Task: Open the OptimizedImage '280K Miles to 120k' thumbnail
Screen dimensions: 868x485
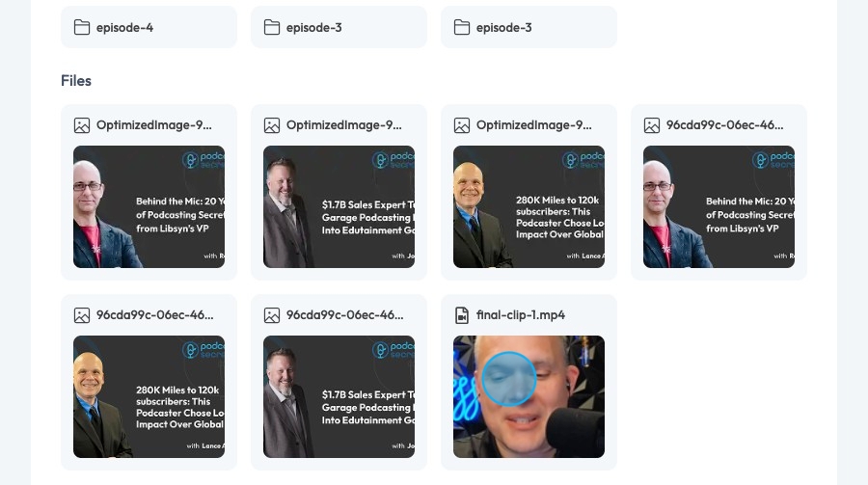Action: [529, 206]
